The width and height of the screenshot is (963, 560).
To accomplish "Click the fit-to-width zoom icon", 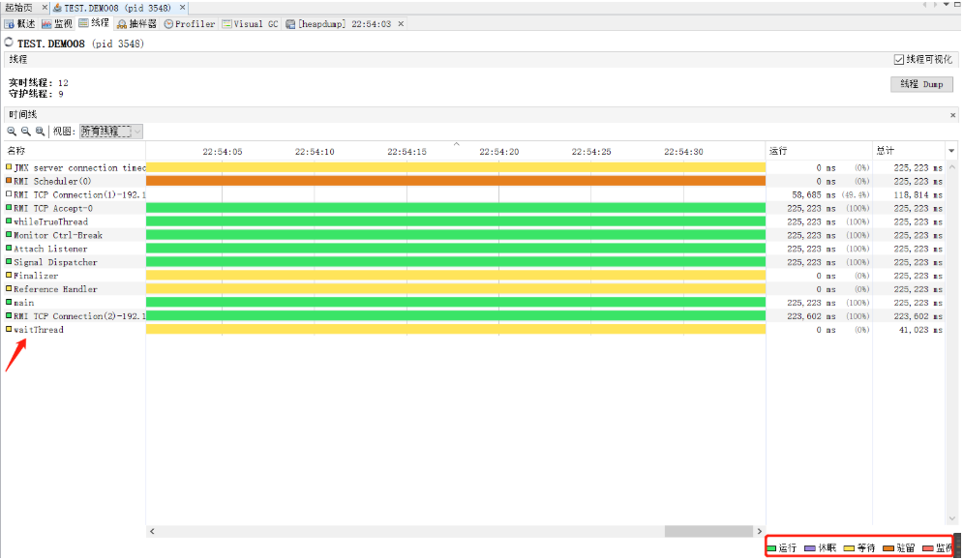I will [x=40, y=132].
